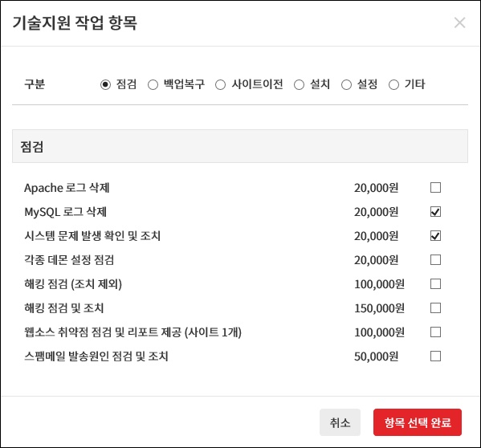Enable the 각종 데몬 설정 점검 checkbox
The image size is (481, 448).
point(435,259)
